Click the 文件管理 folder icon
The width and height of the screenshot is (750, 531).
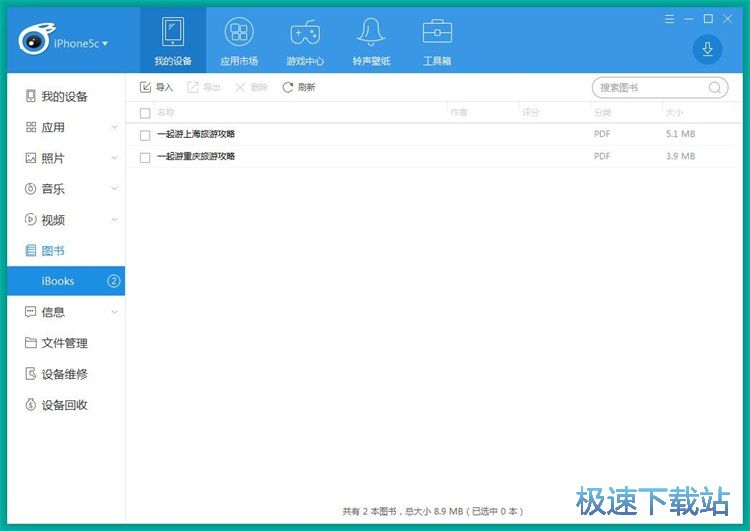point(31,343)
